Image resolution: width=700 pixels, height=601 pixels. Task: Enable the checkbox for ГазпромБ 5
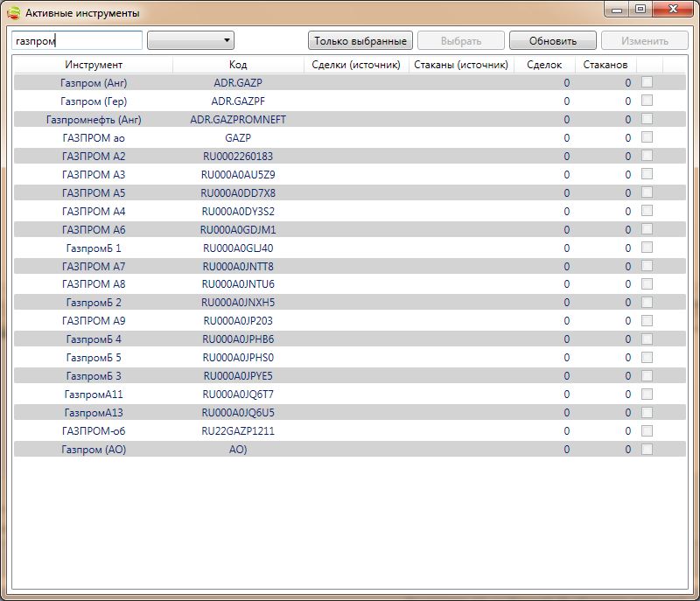coord(647,358)
